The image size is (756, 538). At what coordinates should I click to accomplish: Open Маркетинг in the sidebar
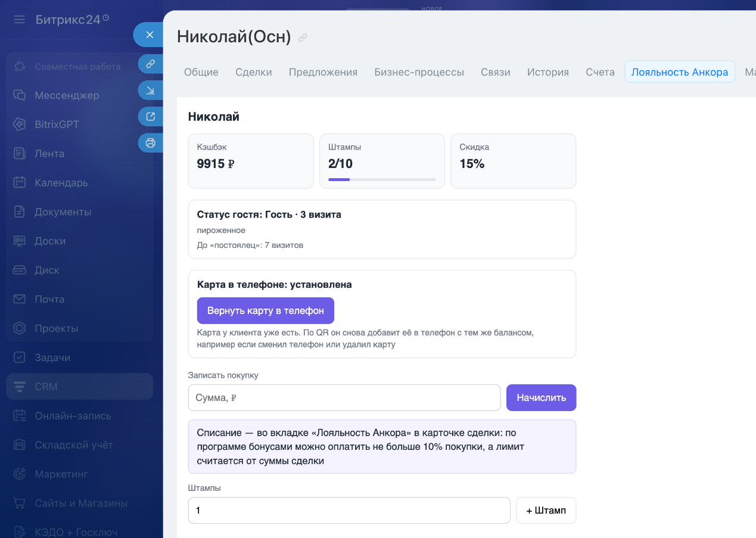(61, 474)
